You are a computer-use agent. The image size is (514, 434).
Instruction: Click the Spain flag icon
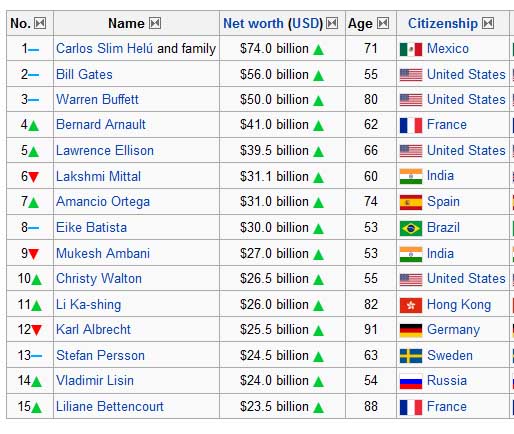(x=411, y=202)
